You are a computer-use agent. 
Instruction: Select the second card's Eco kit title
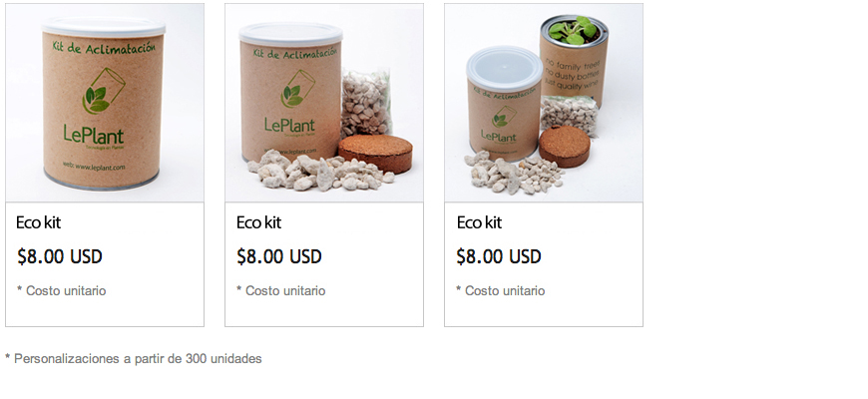coord(258,222)
